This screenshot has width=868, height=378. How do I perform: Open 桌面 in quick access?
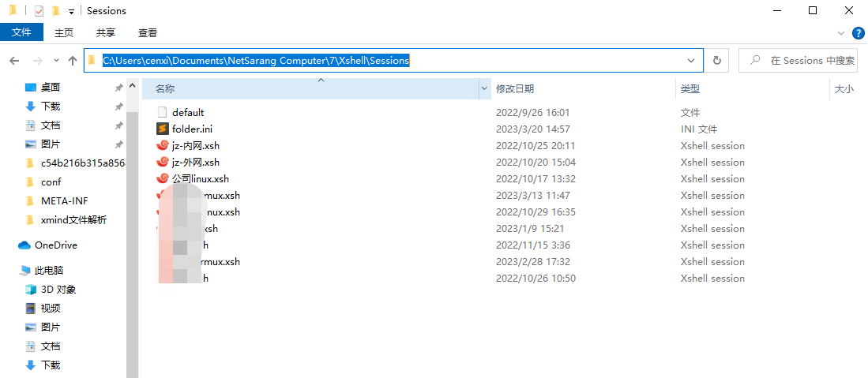click(x=51, y=88)
